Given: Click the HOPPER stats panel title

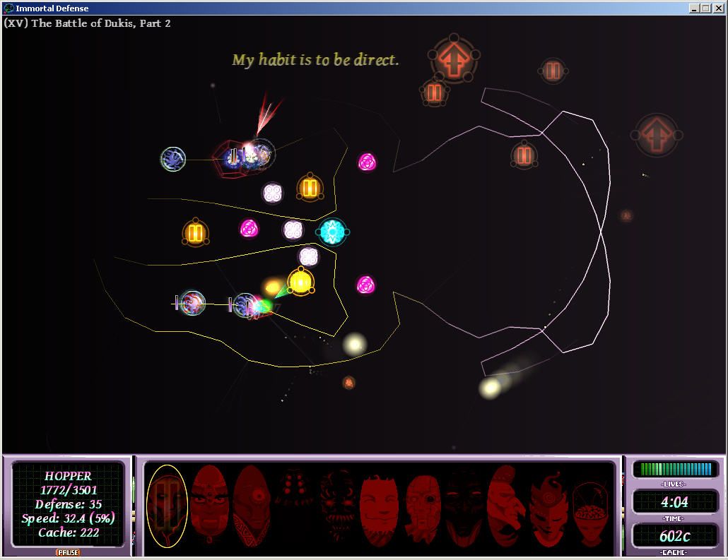Looking at the screenshot, I should click(x=68, y=476).
